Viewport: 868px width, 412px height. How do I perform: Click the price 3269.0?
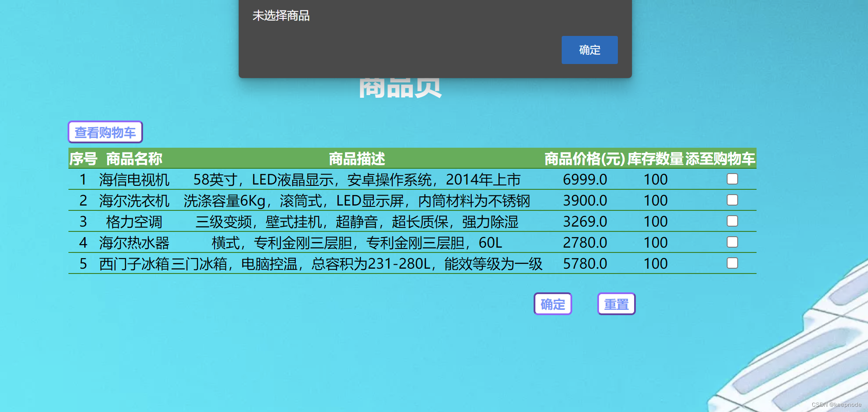(x=585, y=222)
